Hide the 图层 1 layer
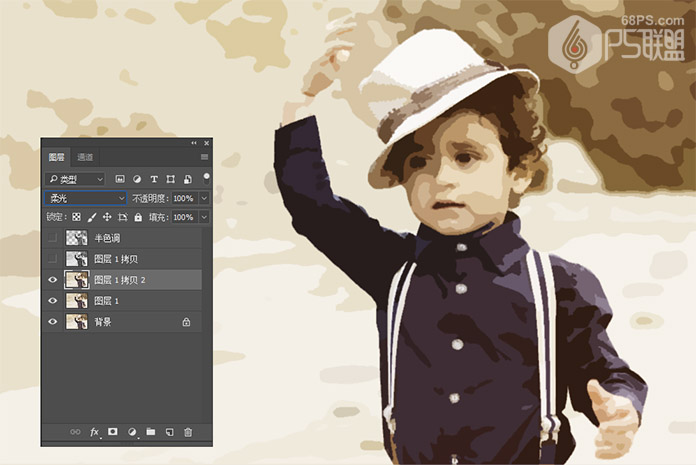 52,301
